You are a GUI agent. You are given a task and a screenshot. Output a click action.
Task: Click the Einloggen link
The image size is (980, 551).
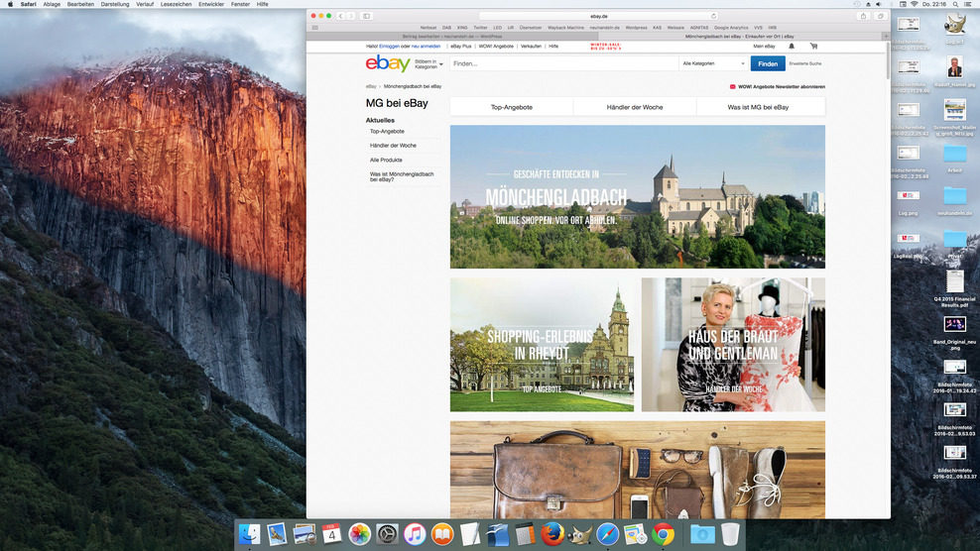pyautogui.click(x=390, y=47)
